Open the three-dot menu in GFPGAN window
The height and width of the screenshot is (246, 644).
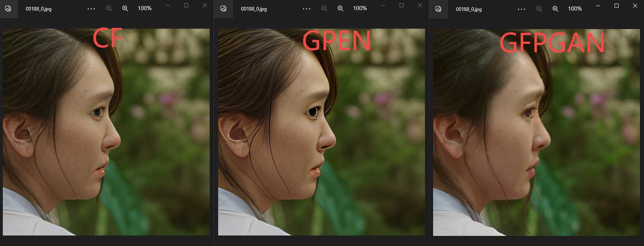pyautogui.click(x=522, y=9)
